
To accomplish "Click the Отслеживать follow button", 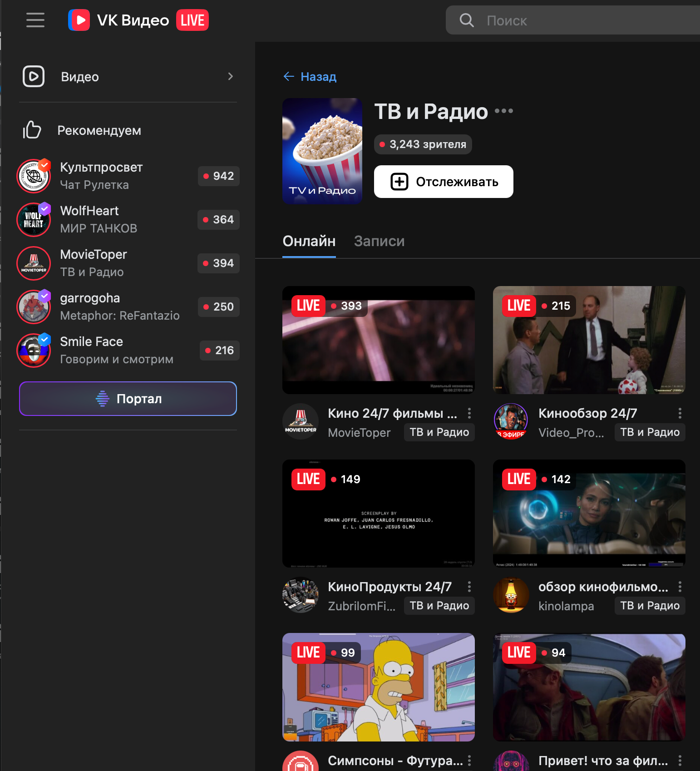I will click(444, 182).
